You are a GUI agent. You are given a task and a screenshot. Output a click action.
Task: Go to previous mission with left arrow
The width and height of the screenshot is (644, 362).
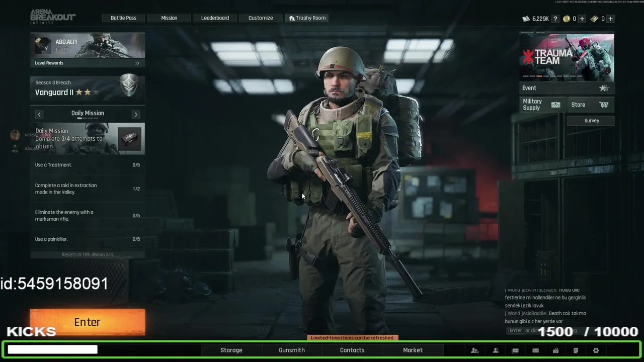tap(39, 114)
